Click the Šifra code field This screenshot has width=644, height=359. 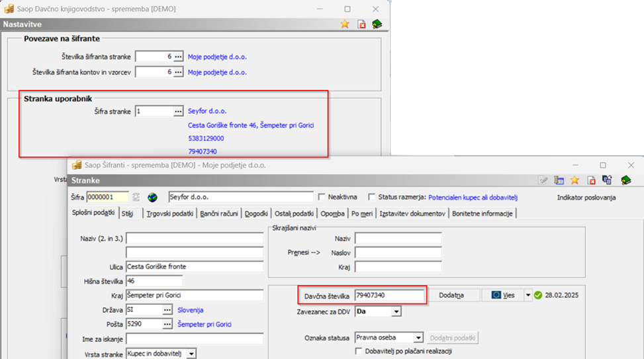pos(108,197)
